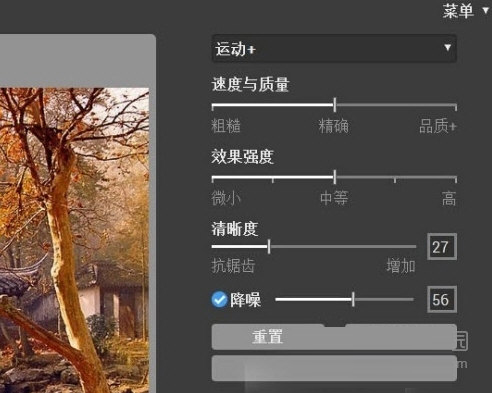Expand the 运动+ preset dropdown
The height and width of the screenshot is (393, 492).
coord(334,49)
